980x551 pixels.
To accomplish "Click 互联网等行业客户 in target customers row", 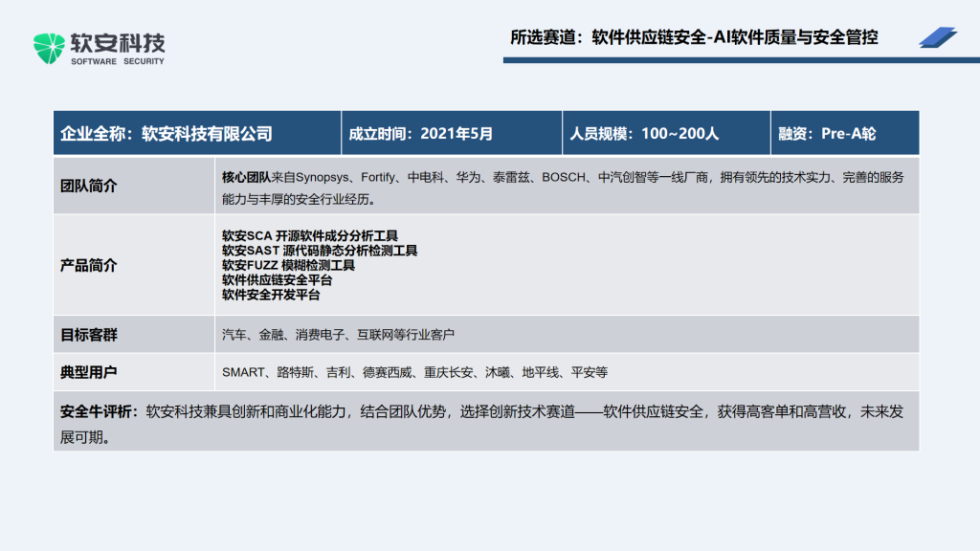I will [x=406, y=335].
